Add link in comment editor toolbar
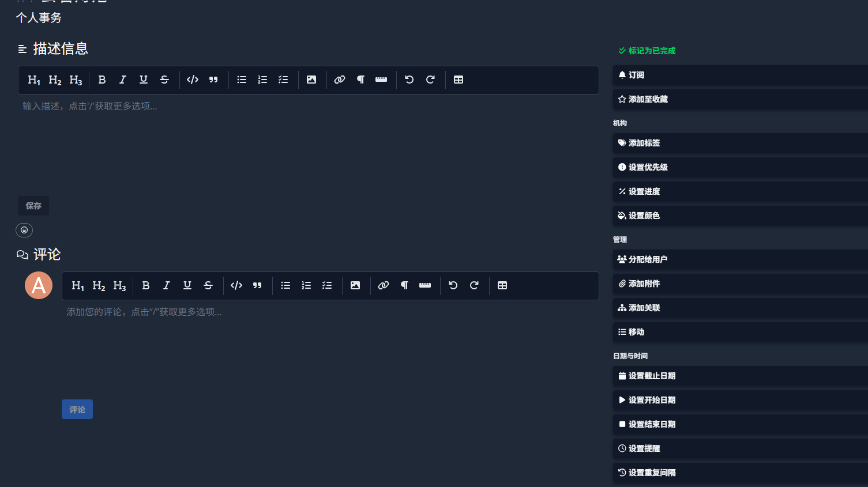 coord(384,286)
